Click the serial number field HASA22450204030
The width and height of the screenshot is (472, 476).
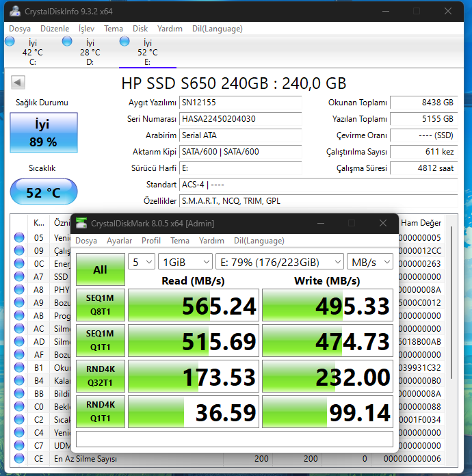tap(240, 119)
